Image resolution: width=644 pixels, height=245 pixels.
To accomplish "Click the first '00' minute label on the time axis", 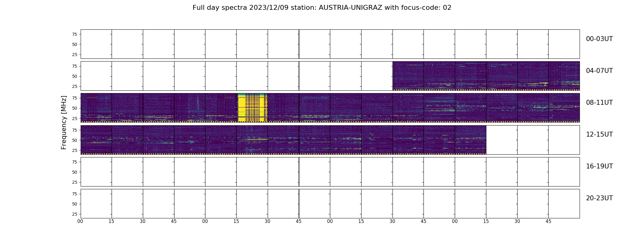I will (80, 221).
